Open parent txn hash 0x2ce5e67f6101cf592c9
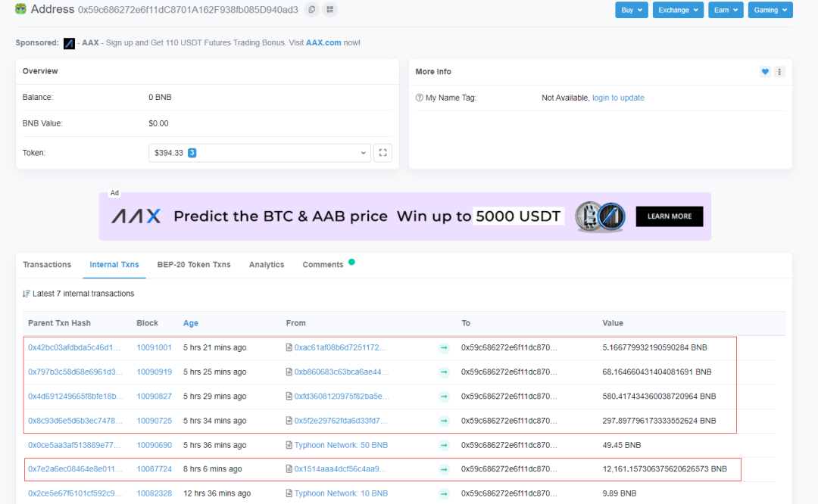 (75, 493)
